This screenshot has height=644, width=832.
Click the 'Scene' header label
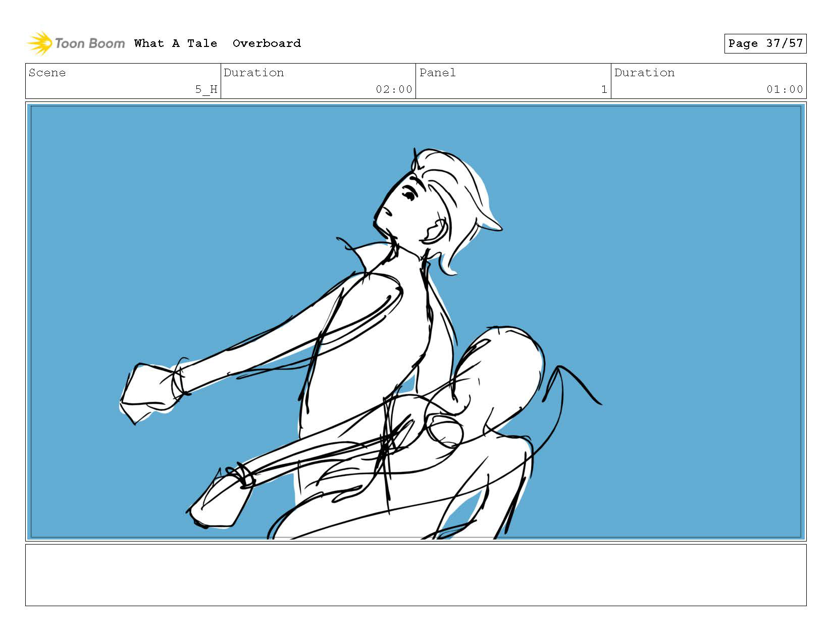[47, 73]
